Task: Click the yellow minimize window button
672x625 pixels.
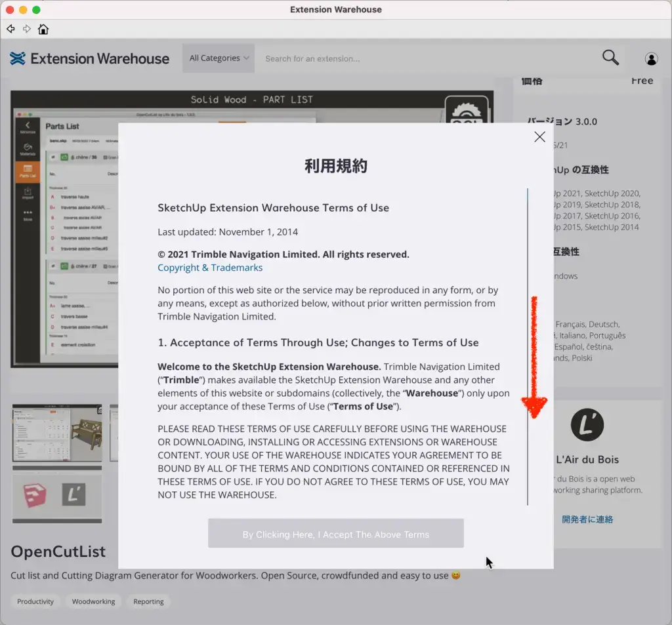Action: [x=23, y=10]
